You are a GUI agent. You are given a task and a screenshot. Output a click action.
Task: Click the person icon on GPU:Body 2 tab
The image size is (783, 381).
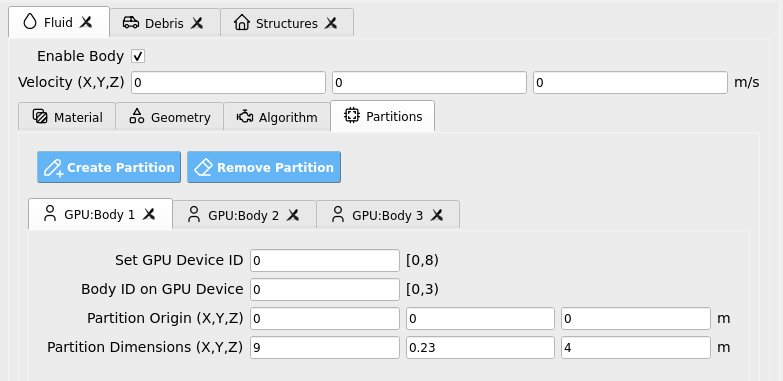194,215
